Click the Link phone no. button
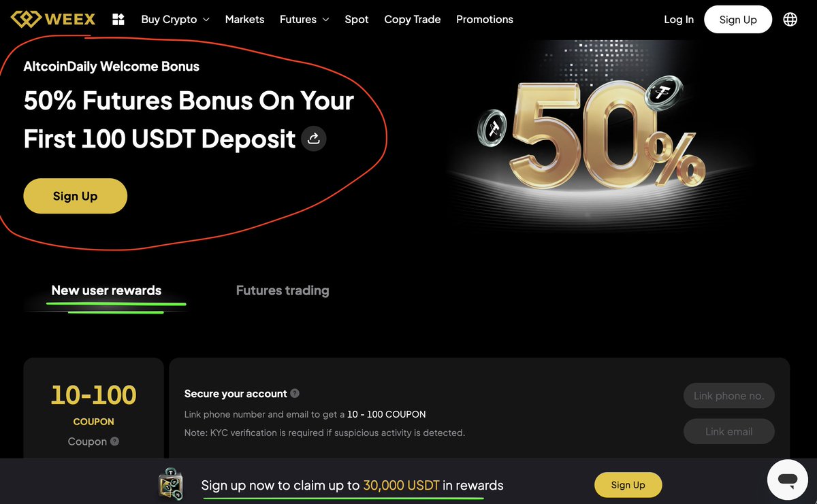 point(729,396)
